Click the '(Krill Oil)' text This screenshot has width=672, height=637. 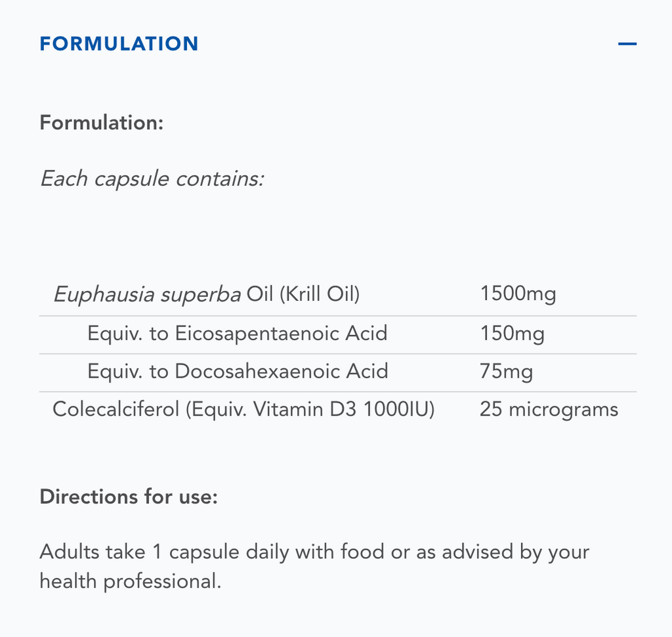tap(320, 294)
